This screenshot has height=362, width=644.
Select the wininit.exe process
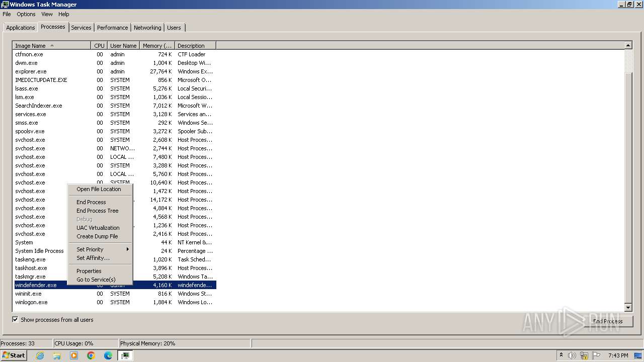(x=114, y=294)
